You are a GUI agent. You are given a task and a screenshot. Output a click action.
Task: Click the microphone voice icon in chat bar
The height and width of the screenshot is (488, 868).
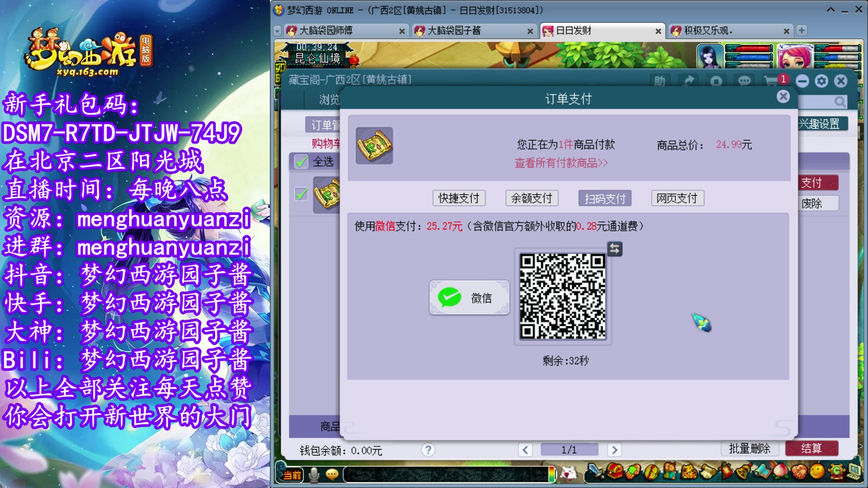(x=314, y=474)
